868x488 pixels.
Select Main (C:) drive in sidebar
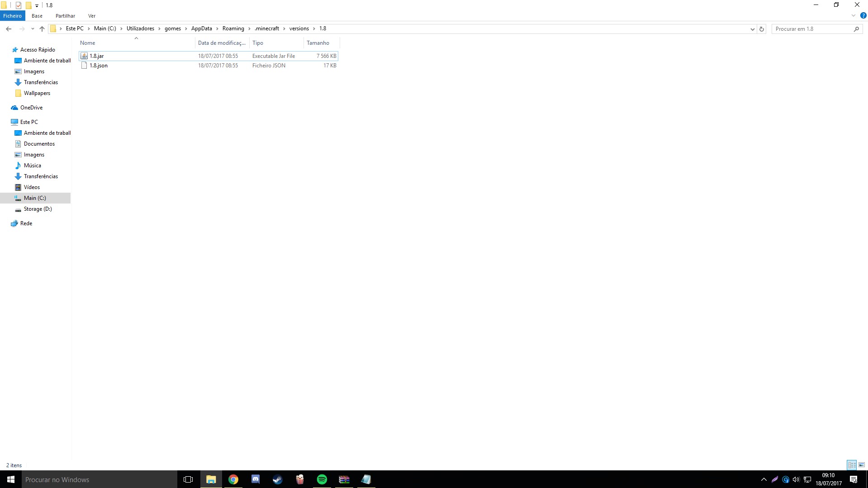35,198
